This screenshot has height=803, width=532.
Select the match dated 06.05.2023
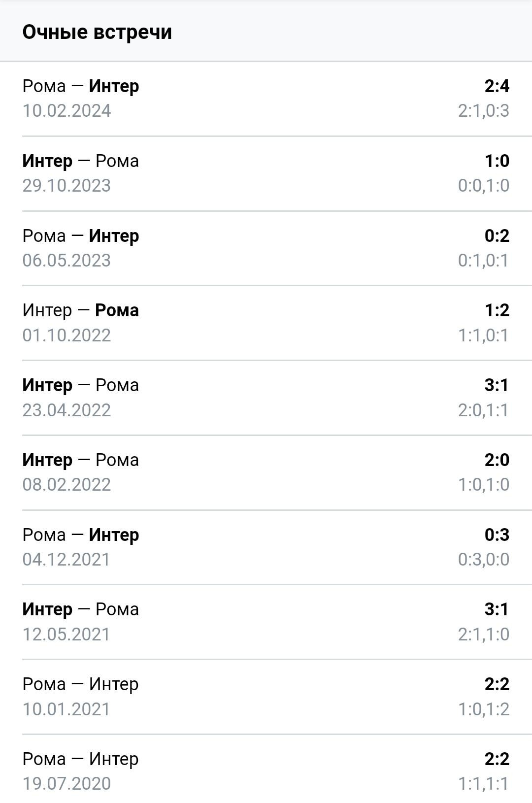[266, 248]
